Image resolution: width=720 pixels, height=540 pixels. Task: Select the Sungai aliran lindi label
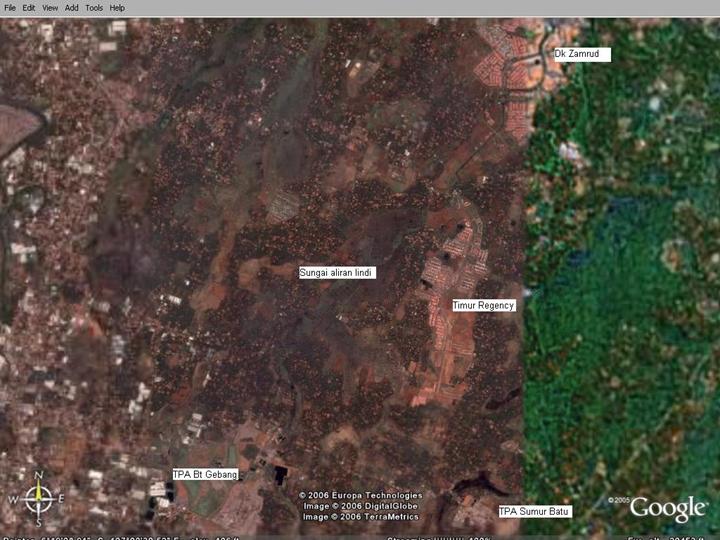[338, 273]
